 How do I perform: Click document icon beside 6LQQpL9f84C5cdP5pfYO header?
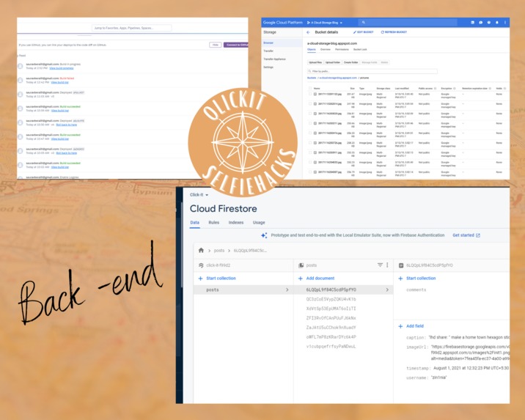[401, 265]
